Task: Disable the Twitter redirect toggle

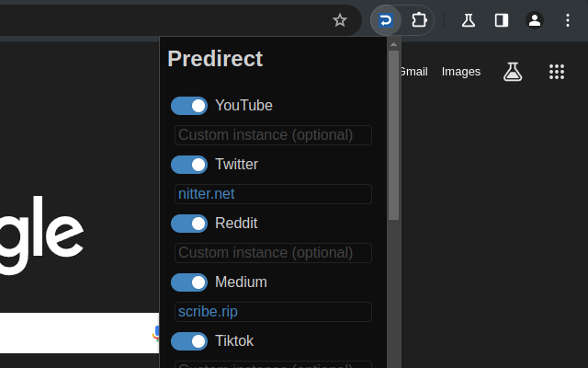Action: point(189,165)
